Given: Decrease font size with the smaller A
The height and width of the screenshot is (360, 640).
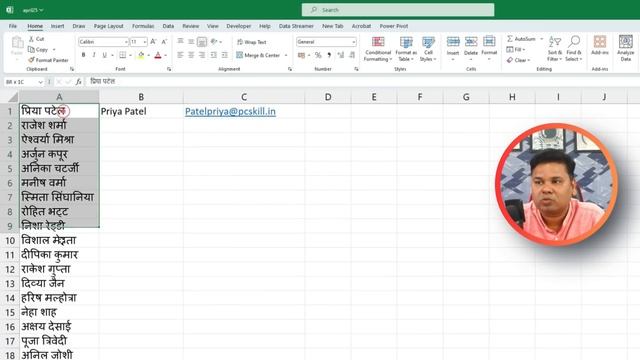Looking at the screenshot, I should 164,42.
